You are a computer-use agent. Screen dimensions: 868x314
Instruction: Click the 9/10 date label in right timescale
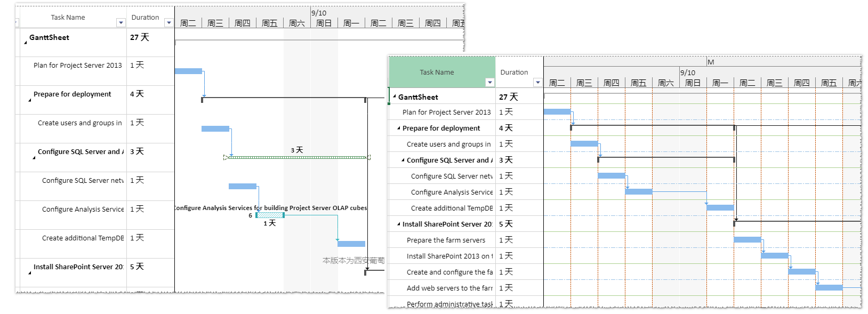tap(688, 73)
